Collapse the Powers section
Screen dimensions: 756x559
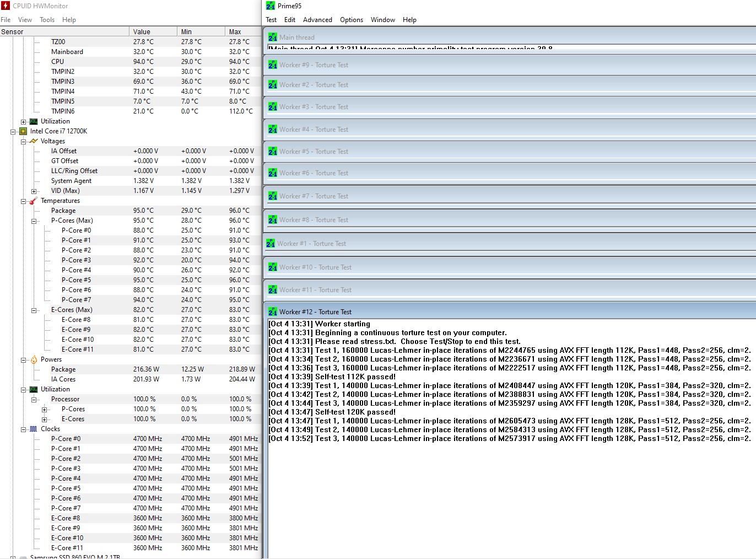pos(23,360)
